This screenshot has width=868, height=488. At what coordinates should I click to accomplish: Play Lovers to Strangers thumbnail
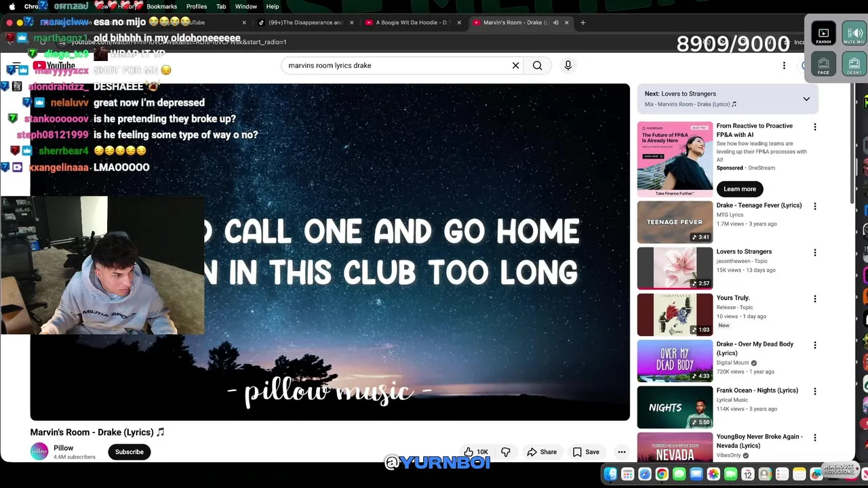click(x=675, y=268)
